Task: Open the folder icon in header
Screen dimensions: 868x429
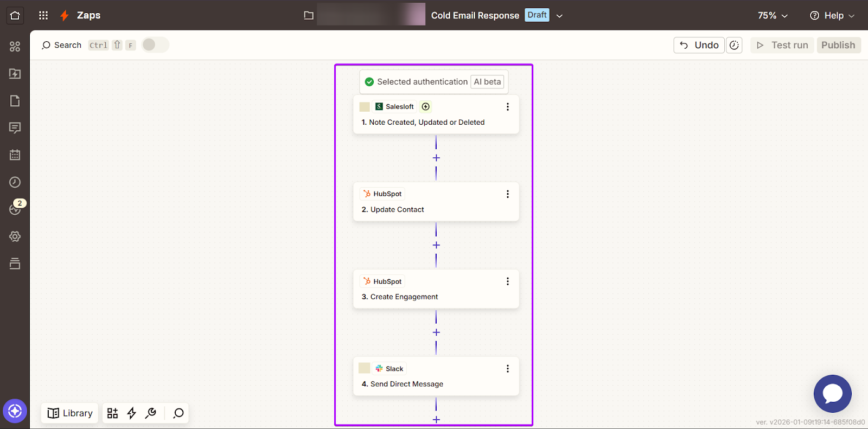Action: point(309,15)
